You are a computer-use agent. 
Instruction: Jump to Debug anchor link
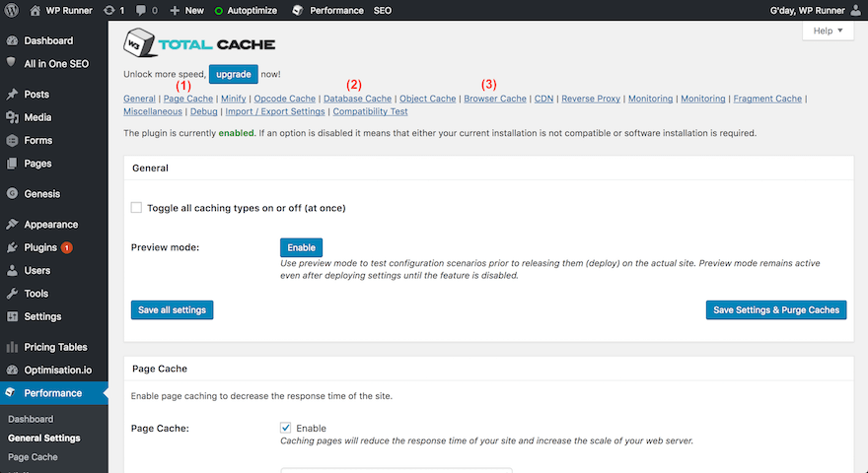pos(204,111)
